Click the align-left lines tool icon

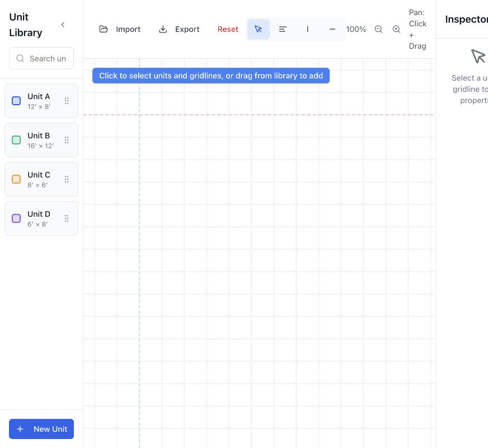(x=283, y=29)
